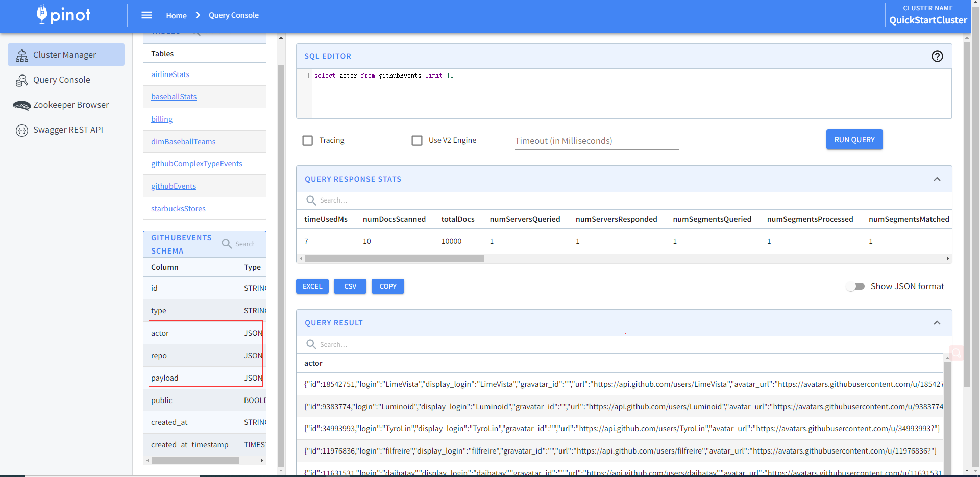Sort by timeUsedMs column header
This screenshot has width=980, height=477.
326,219
